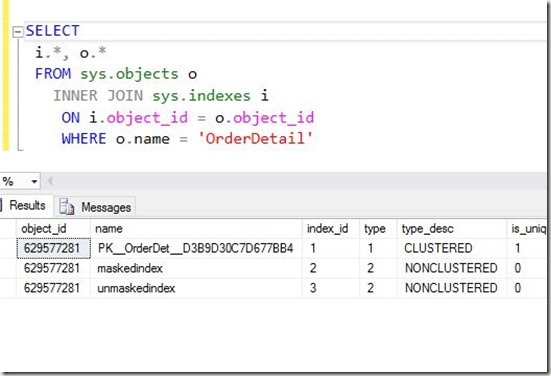Screen dimensions: 551x376
Task: Select the object_id column header
Action: tap(53, 229)
